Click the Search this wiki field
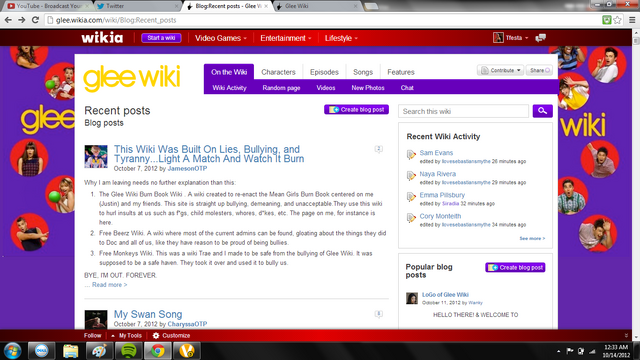This screenshot has width=640, height=360. click(x=463, y=111)
